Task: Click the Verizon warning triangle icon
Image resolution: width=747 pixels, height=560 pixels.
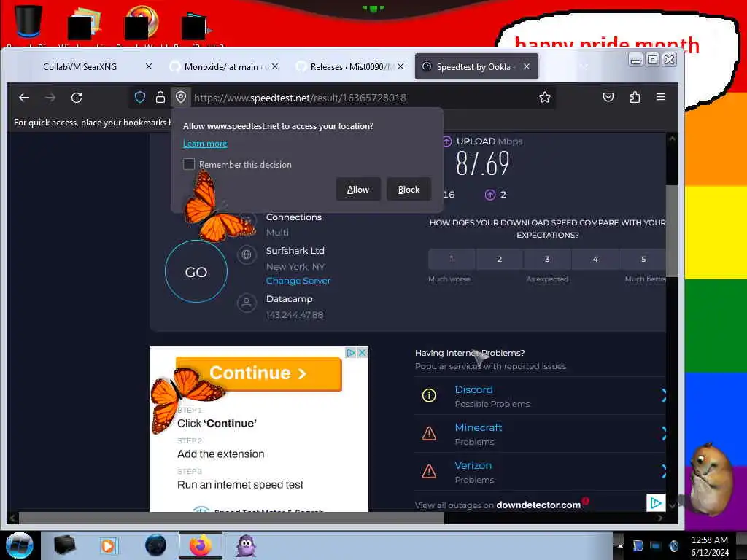Action: 429,472
